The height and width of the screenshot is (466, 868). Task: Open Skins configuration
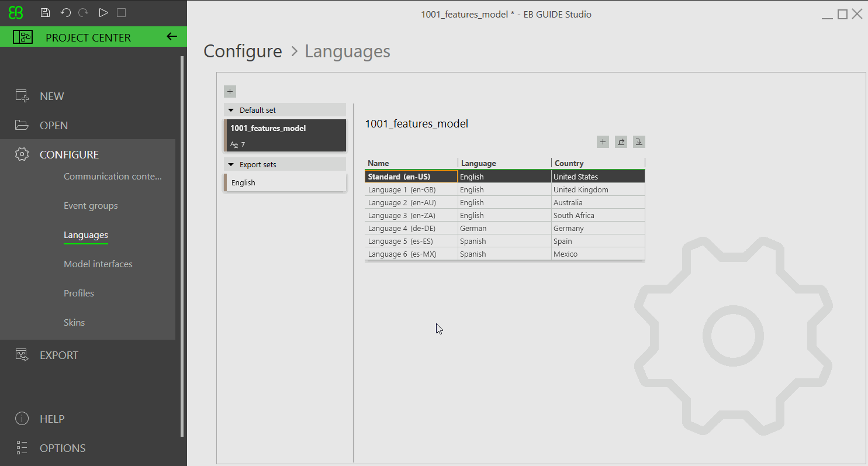[x=74, y=322]
